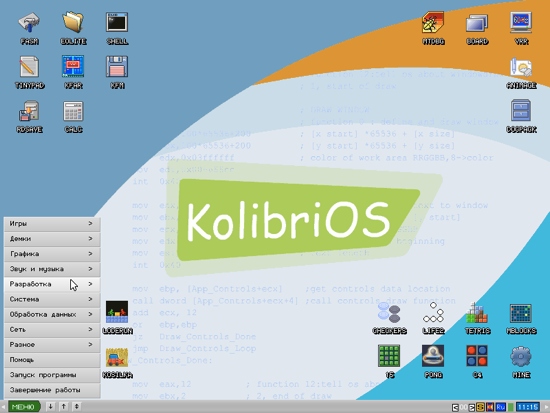The height and width of the screenshot is (413, 550).
Task: Launch the VRR monitor icon
Action: click(x=521, y=28)
